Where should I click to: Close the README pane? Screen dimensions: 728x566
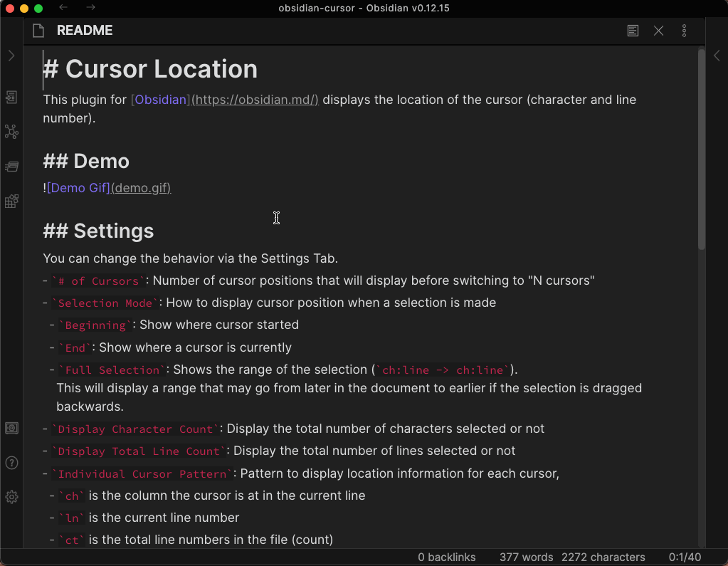pyautogui.click(x=658, y=31)
